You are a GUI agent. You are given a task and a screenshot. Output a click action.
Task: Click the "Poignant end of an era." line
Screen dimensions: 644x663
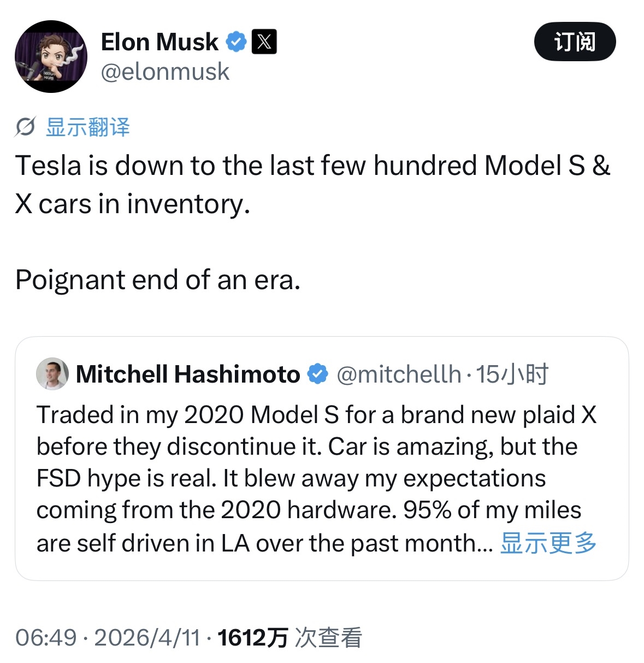[x=158, y=280]
